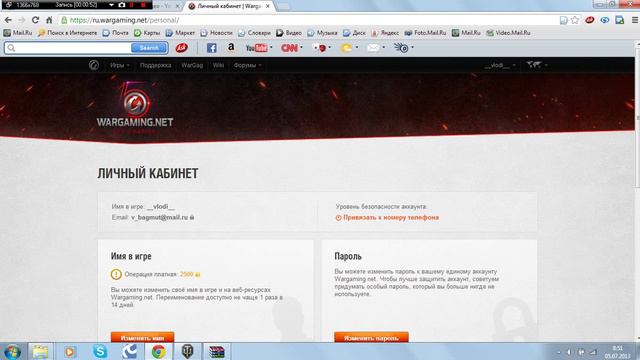Open the Video.Mail.Ru bookmark
Screen dimensions: 640x360
[x=508, y=33]
